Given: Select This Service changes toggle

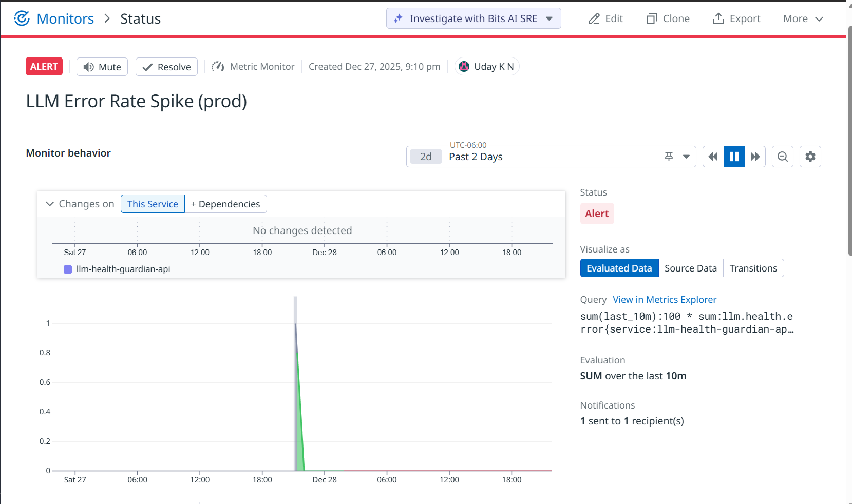Looking at the screenshot, I should coord(153,204).
